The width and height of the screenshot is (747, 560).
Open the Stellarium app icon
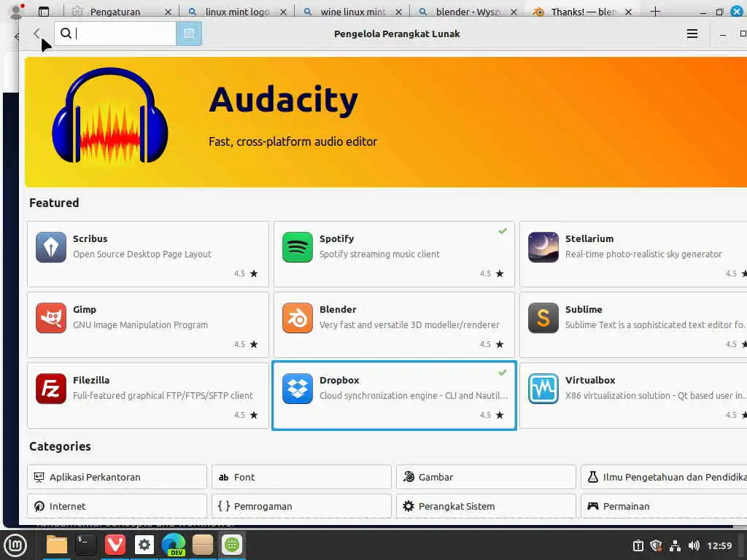(543, 247)
